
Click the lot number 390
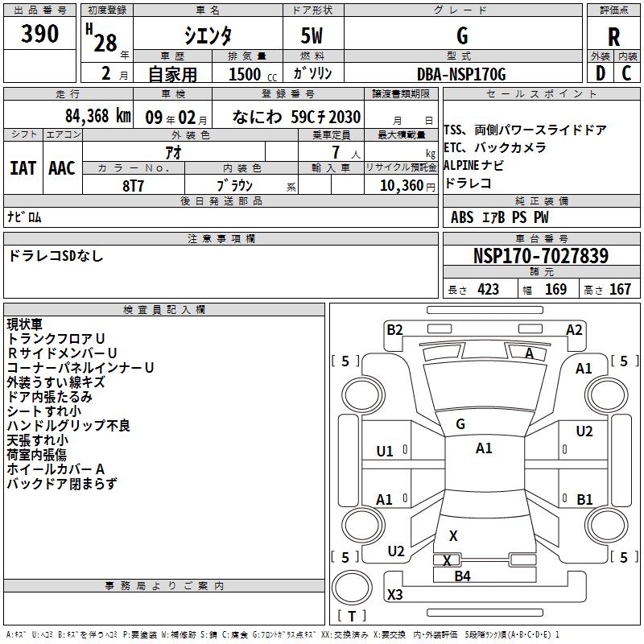pyautogui.click(x=39, y=34)
